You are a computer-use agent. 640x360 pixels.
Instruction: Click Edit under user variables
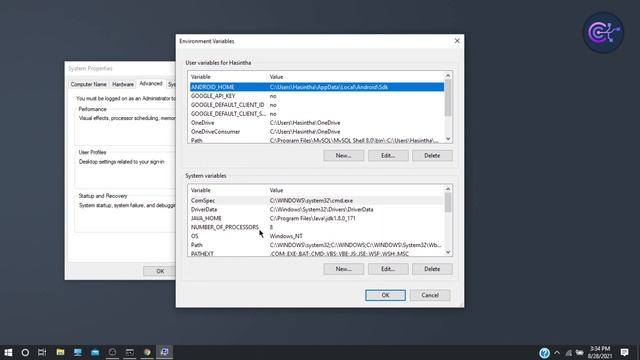point(388,156)
